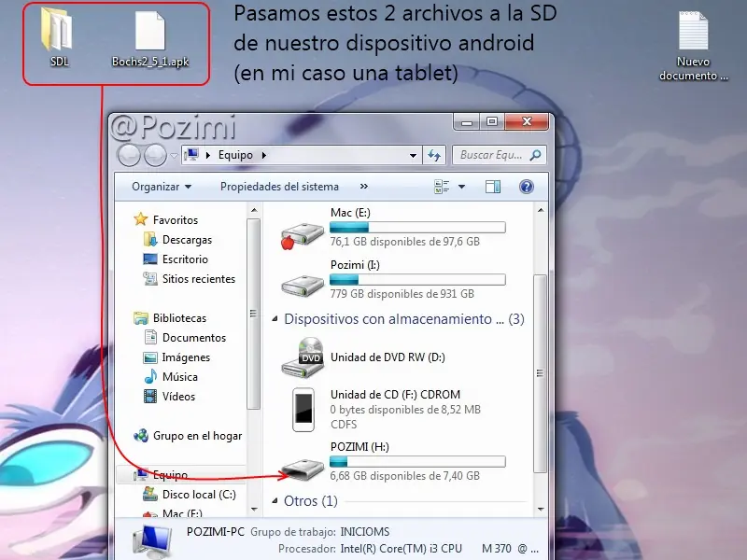Image resolution: width=747 pixels, height=560 pixels.
Task: Click the change view icon
Action: pos(442,187)
